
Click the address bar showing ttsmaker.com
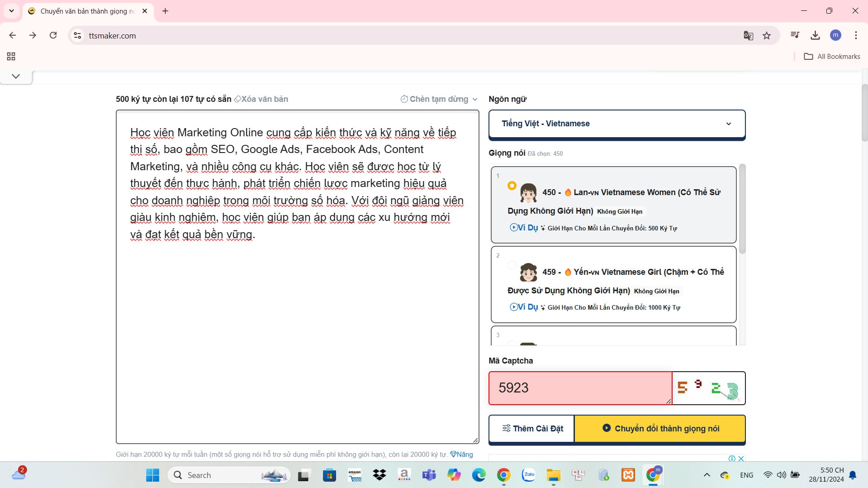click(x=407, y=35)
